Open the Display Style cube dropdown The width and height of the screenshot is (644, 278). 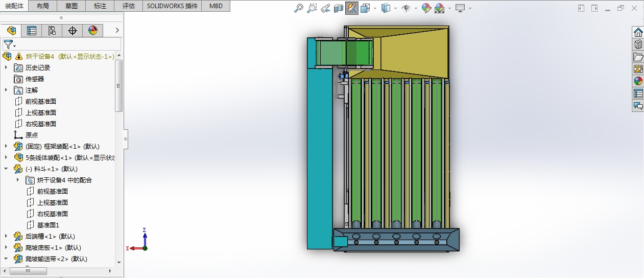tap(386, 8)
